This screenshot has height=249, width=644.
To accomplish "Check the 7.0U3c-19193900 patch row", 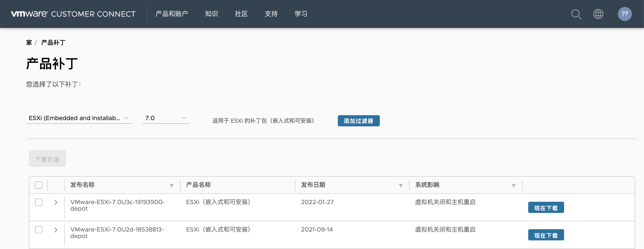I will [39, 202].
